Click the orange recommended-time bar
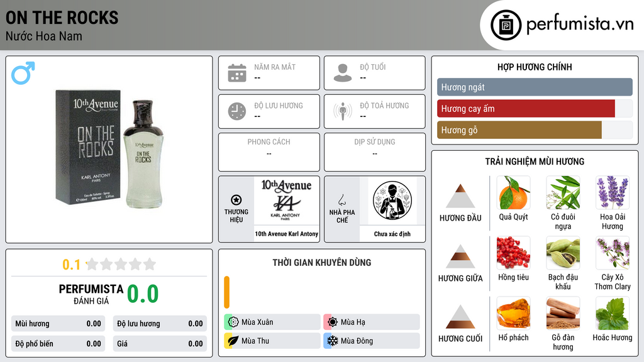The width and height of the screenshot is (644, 362). [x=226, y=292]
